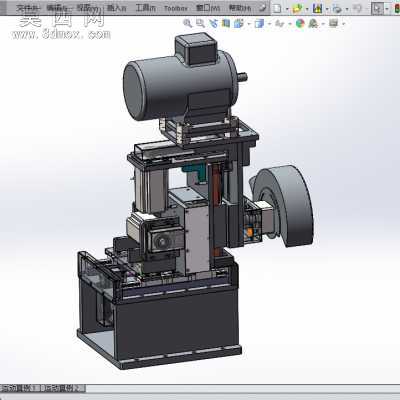Select the tab left of the Motion Study tab
This screenshot has height=400, width=400.
(x=19, y=388)
